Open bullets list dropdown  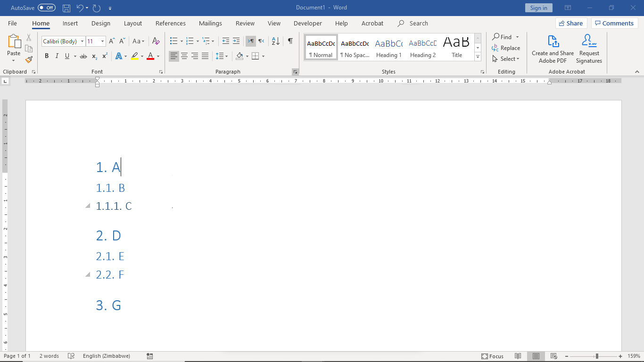tap(182, 41)
